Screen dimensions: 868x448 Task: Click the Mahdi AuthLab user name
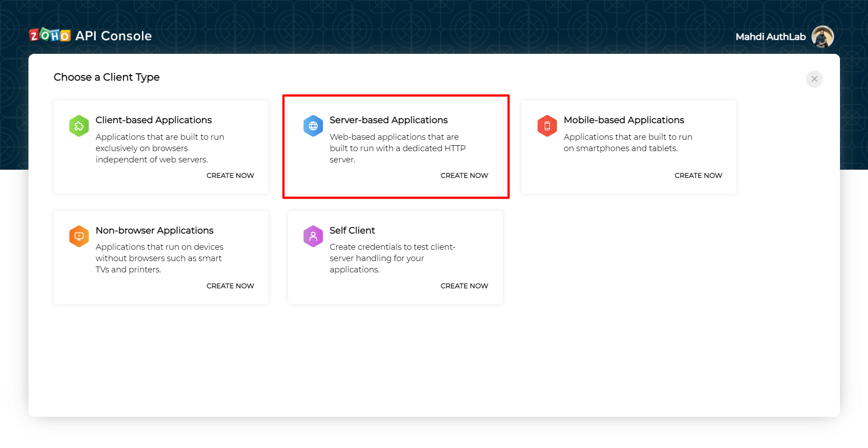[x=771, y=37]
